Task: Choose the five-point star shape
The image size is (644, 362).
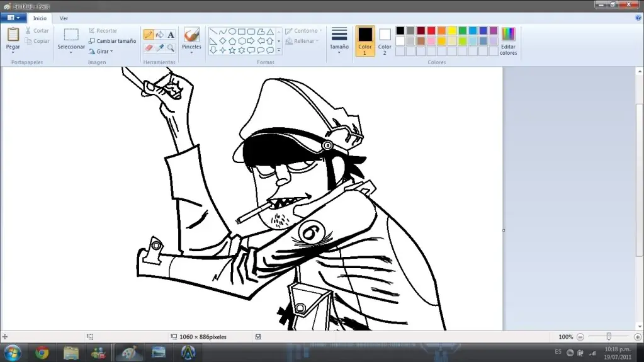Action: pyautogui.click(x=232, y=50)
